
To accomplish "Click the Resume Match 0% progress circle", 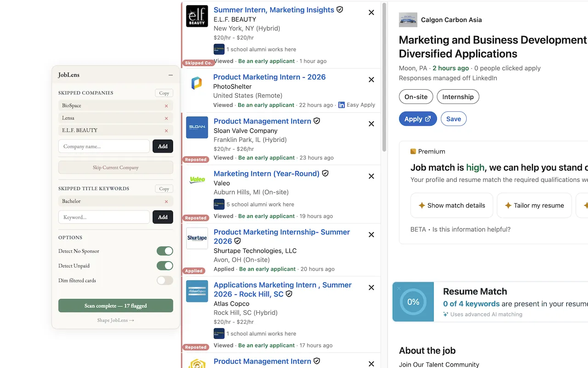I will 413,301.
